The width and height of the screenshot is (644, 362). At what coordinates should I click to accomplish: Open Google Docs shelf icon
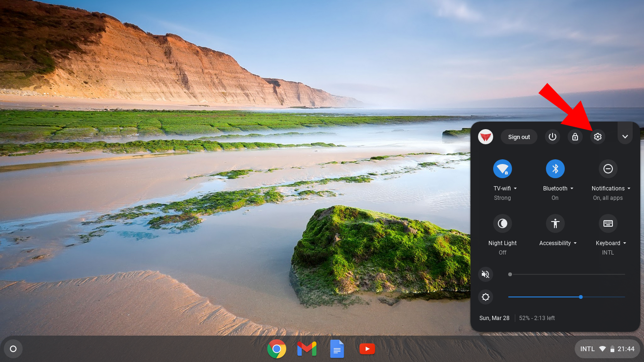click(x=337, y=349)
